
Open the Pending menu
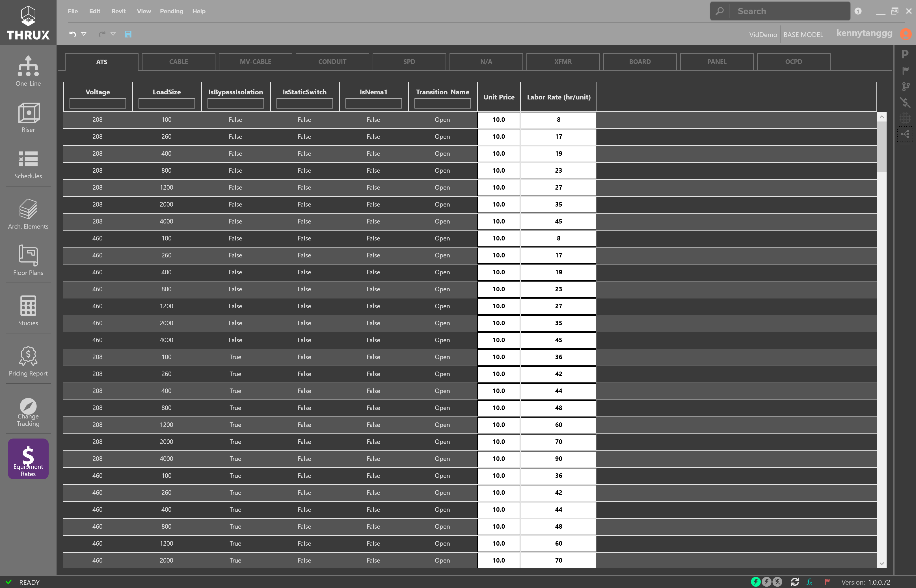(x=172, y=11)
